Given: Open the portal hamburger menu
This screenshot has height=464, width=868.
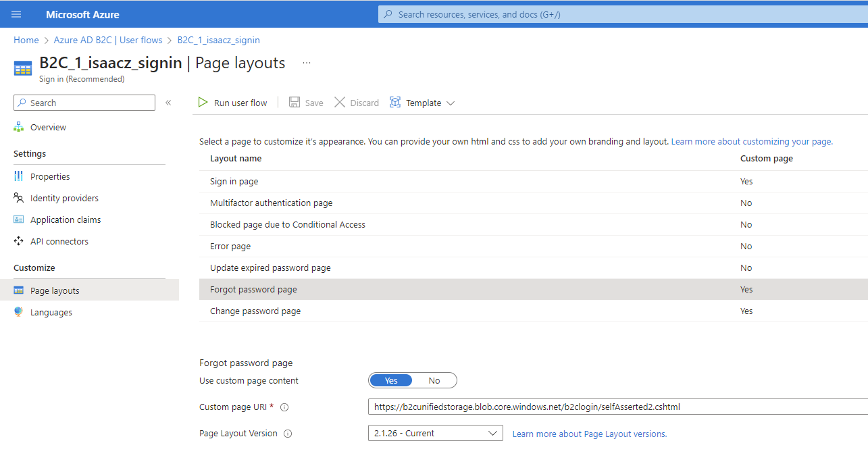Looking at the screenshot, I should coord(16,14).
